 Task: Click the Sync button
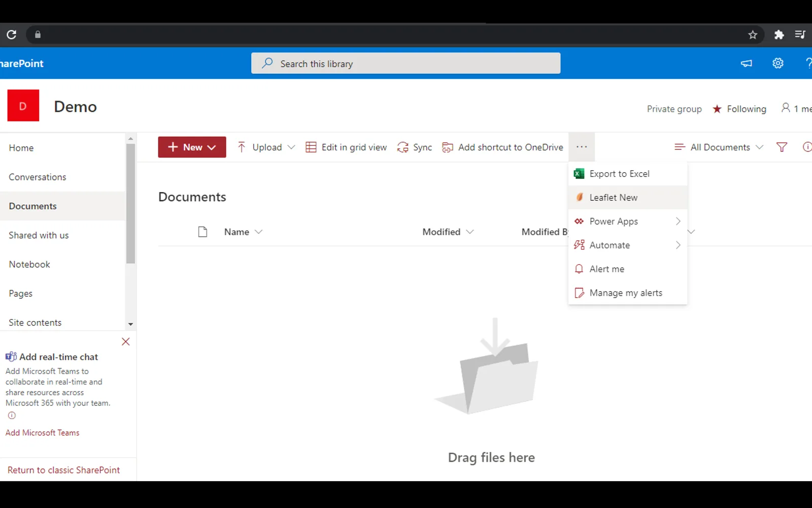(x=415, y=147)
